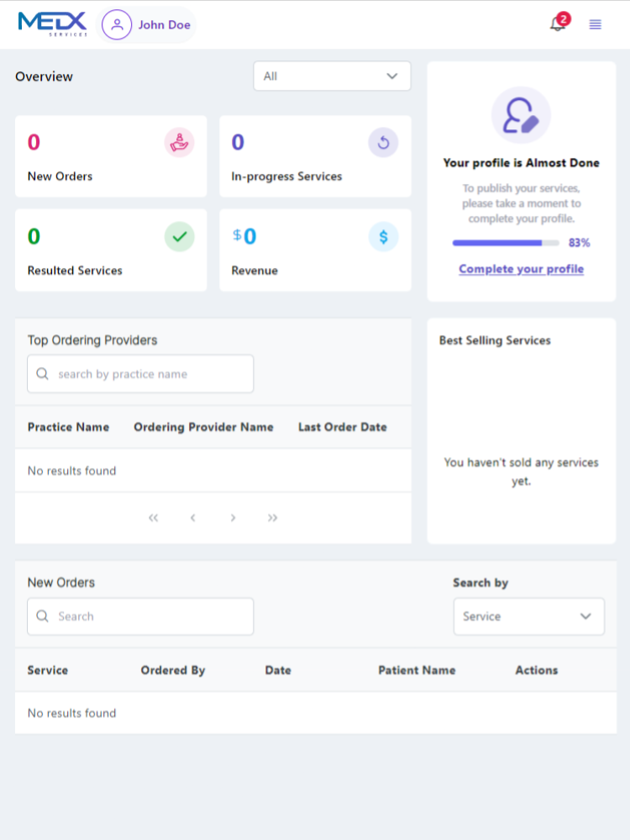This screenshot has height=840, width=630.
Task: Click the Resulted Services checkmark icon
Action: coord(179,237)
